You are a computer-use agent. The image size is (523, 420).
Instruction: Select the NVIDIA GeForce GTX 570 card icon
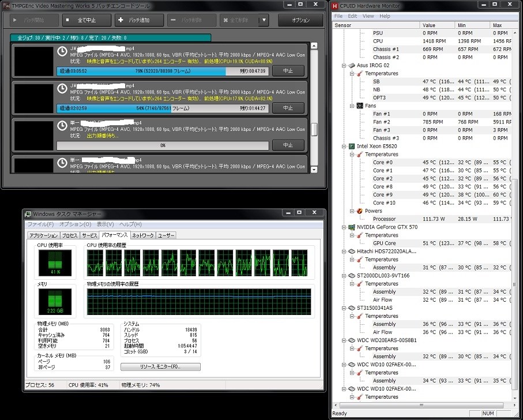pyautogui.click(x=352, y=227)
